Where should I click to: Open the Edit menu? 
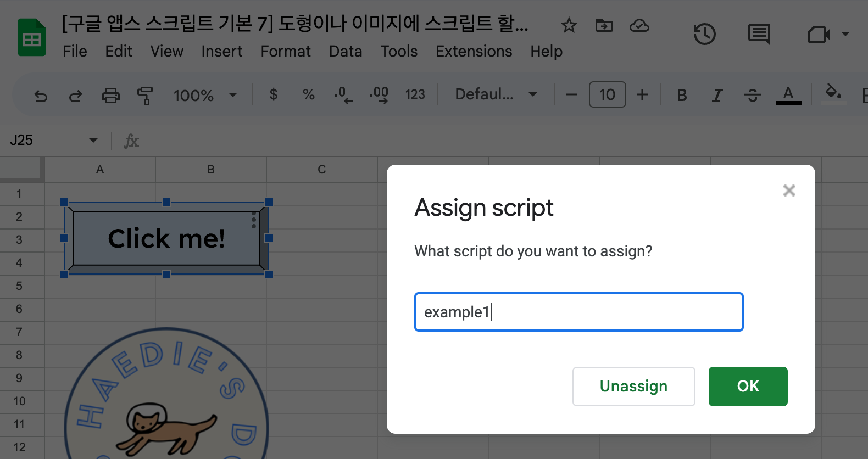pos(119,51)
